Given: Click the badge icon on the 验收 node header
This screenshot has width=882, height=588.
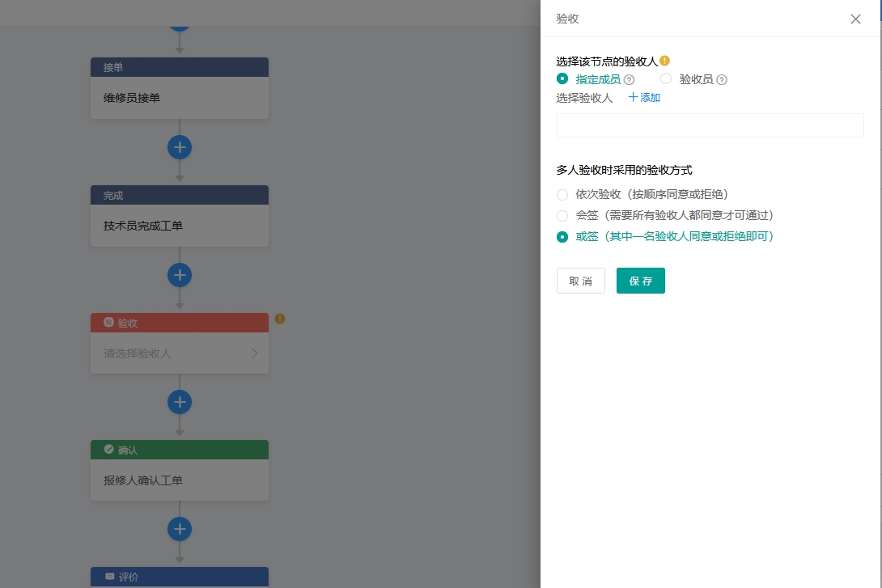Looking at the screenshot, I should (108, 323).
